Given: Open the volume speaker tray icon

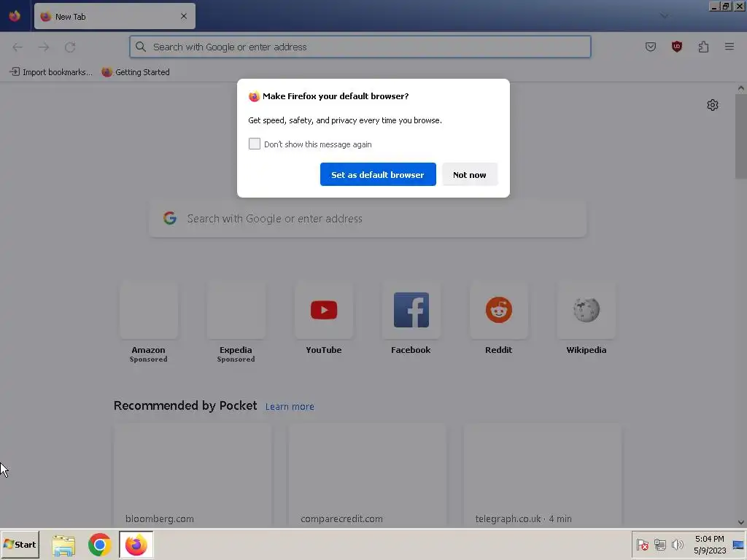Looking at the screenshot, I should pyautogui.click(x=677, y=545).
